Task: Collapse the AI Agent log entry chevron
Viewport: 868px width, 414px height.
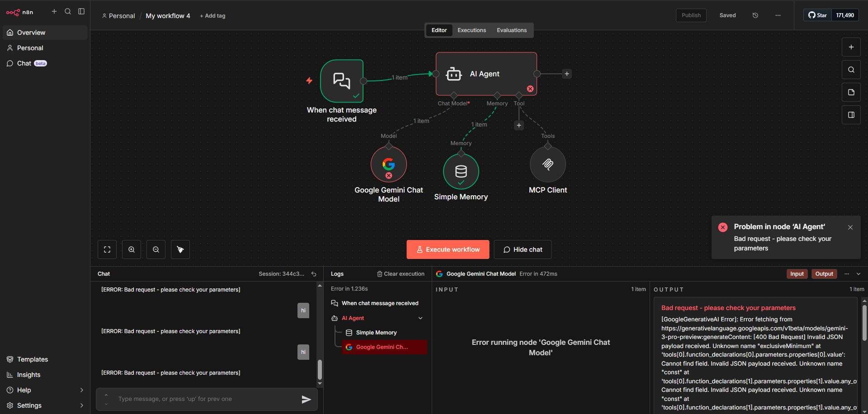Action: point(420,318)
